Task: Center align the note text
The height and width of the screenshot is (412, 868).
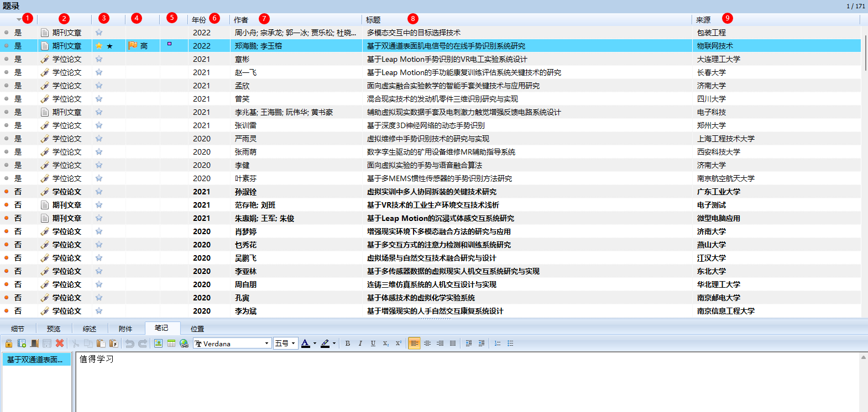Action: (x=427, y=344)
